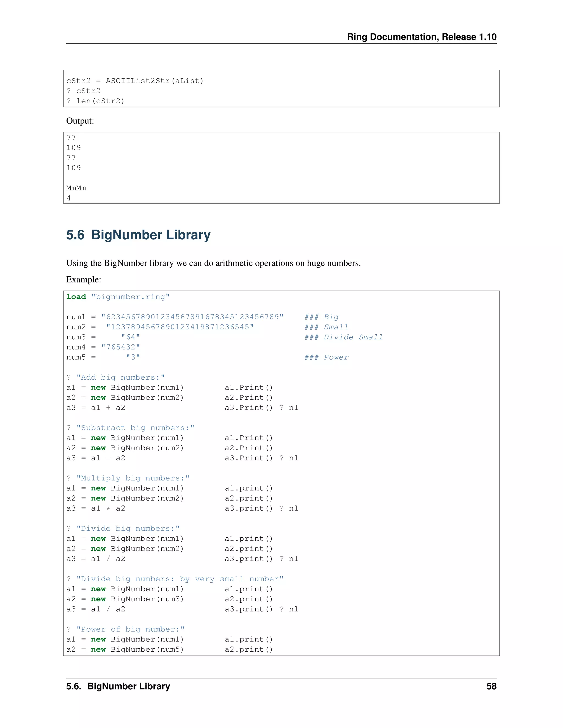Click the "Add big numbers:" string
Viewport: 563px width, 728px height.
[120, 377]
